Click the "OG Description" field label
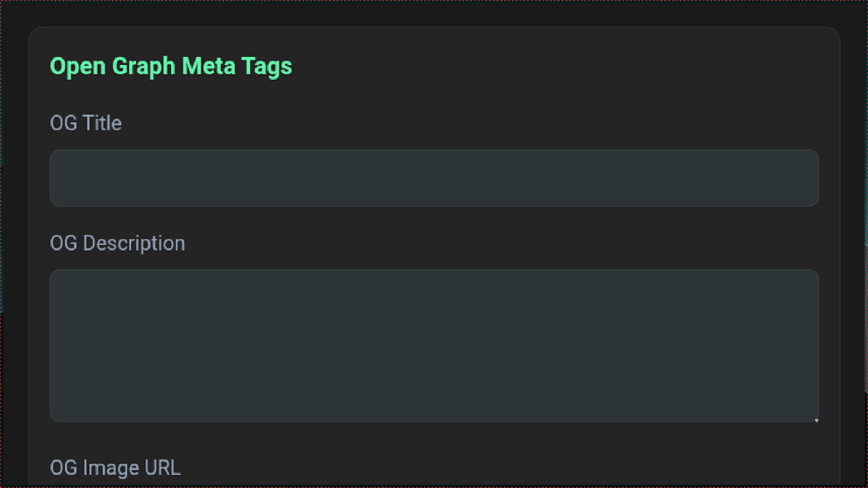 click(x=117, y=243)
